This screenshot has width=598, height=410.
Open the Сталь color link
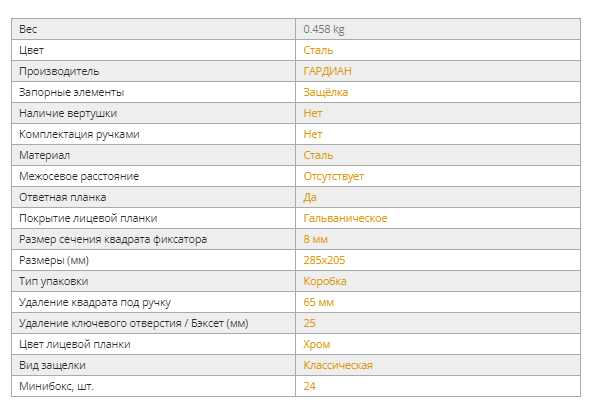click(318, 50)
